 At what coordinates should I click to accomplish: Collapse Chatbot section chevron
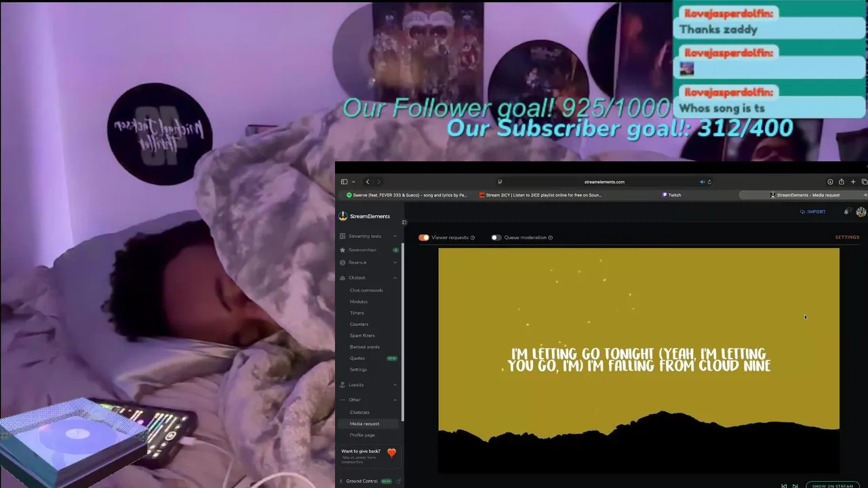395,278
